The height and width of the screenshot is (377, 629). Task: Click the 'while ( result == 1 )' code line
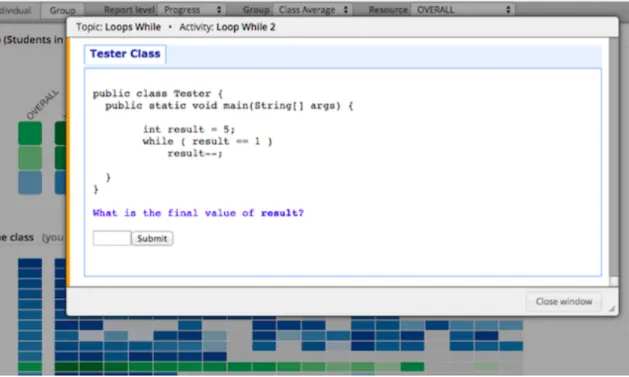[x=207, y=141]
